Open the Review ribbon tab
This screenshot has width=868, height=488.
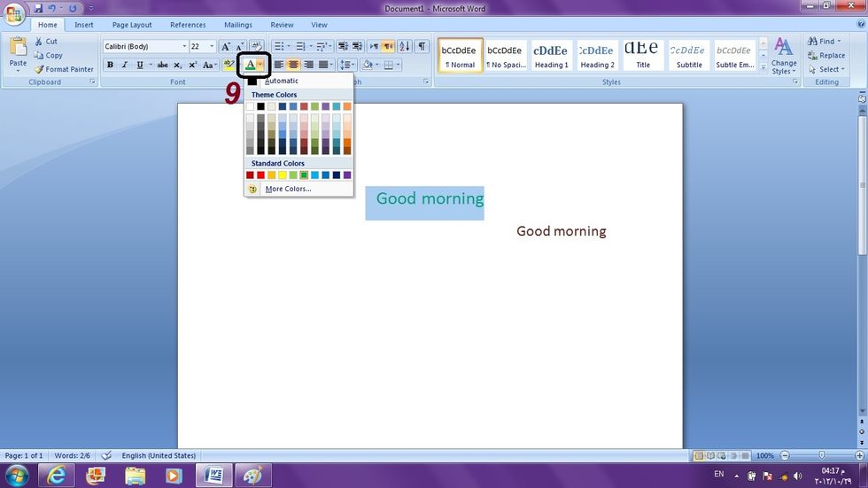(282, 25)
